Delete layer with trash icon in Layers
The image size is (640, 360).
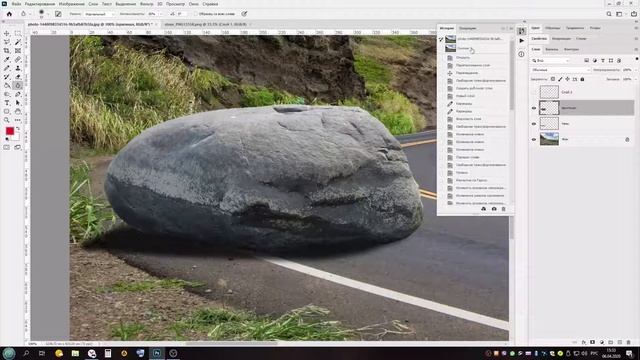tap(629, 342)
